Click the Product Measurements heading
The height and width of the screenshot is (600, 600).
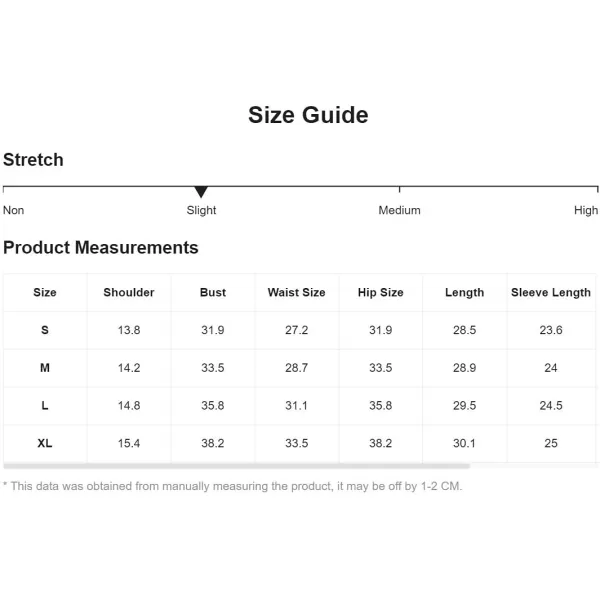tap(101, 247)
